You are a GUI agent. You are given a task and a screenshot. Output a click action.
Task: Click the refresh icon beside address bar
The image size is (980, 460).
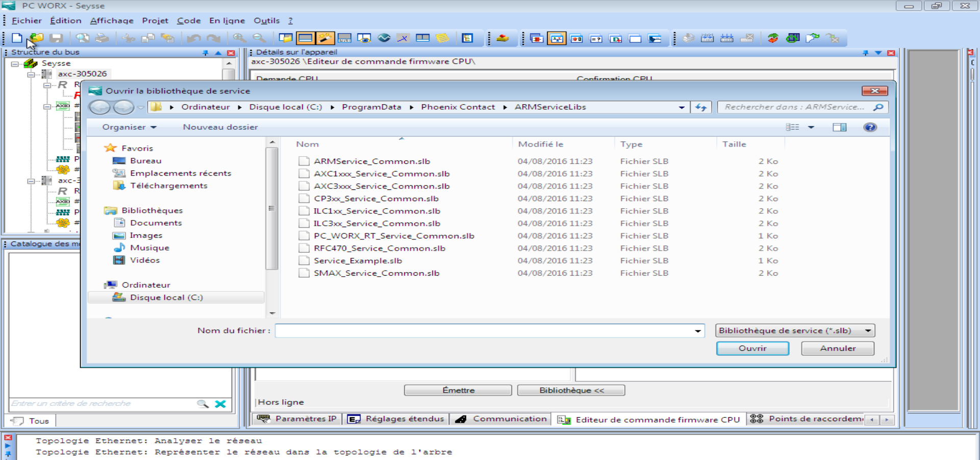(701, 107)
